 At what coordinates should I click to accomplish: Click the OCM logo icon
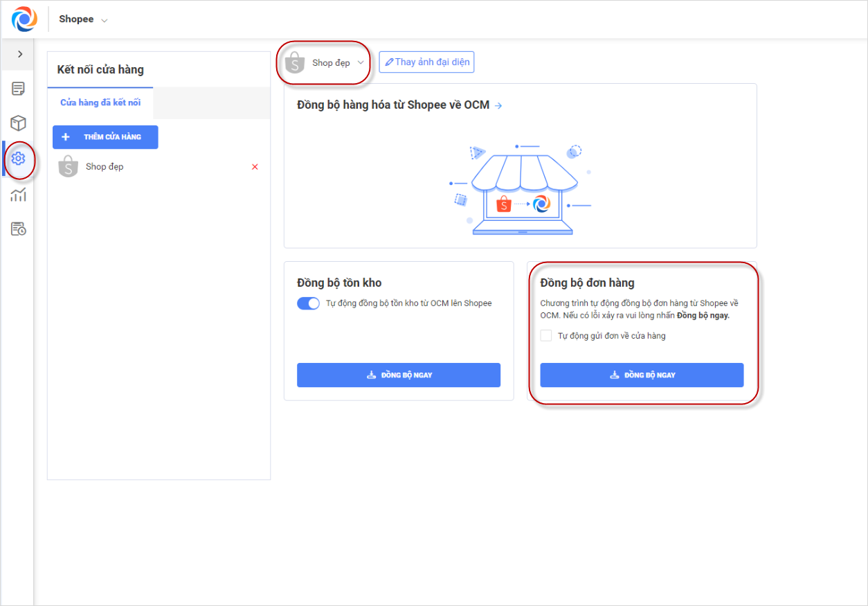(24, 19)
